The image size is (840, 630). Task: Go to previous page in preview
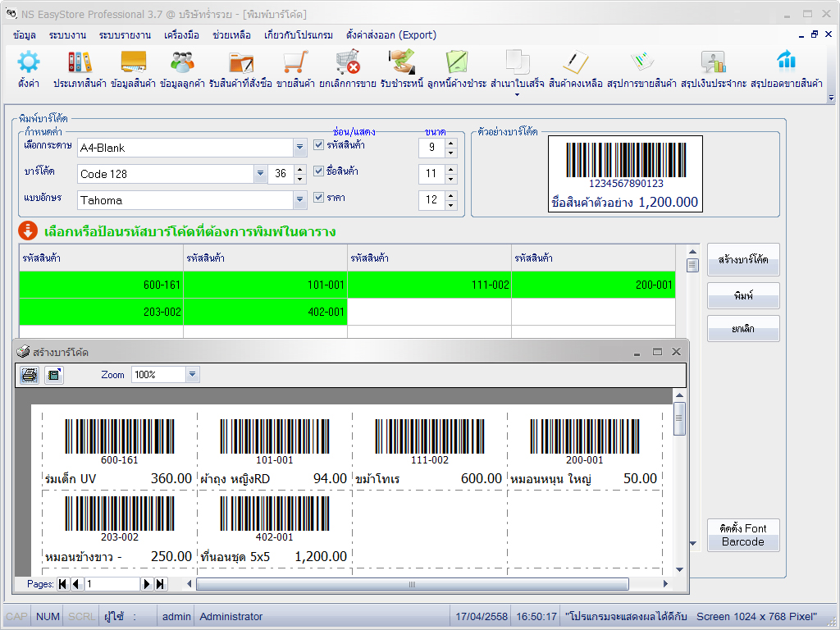point(76,584)
